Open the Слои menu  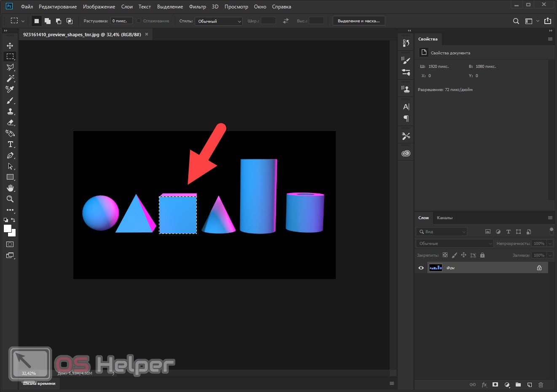127,7
